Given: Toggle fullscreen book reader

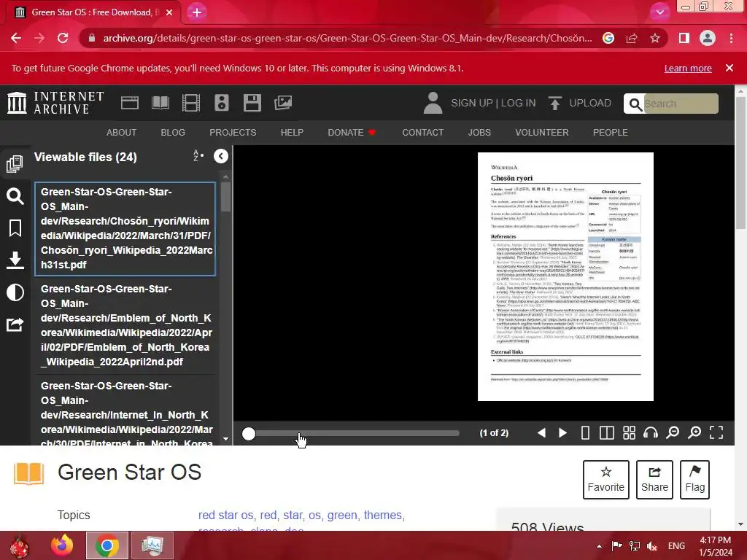Looking at the screenshot, I should coord(716,433).
